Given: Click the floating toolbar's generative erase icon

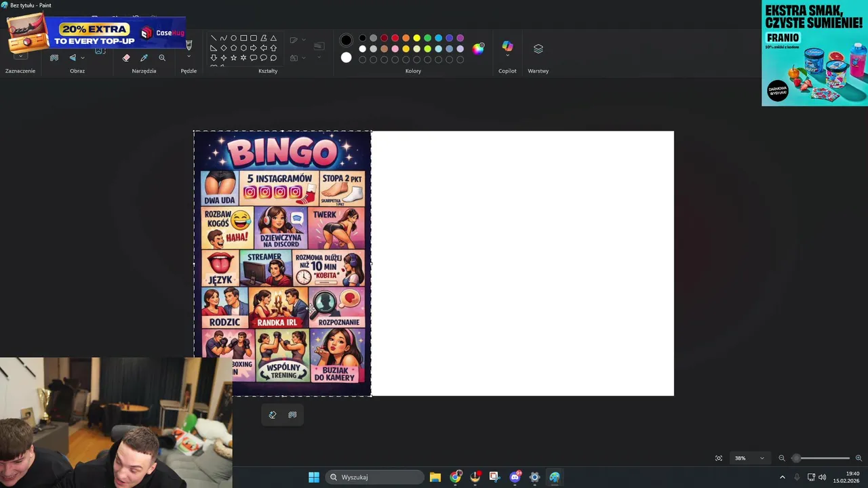Looking at the screenshot, I should point(273,415).
